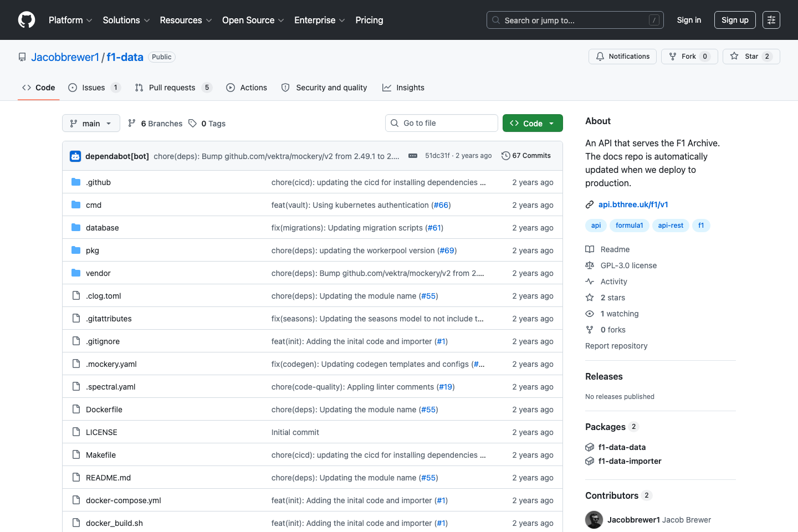Image resolution: width=798 pixels, height=532 pixels.
Task: Expand the Resources menu
Action: (186, 20)
